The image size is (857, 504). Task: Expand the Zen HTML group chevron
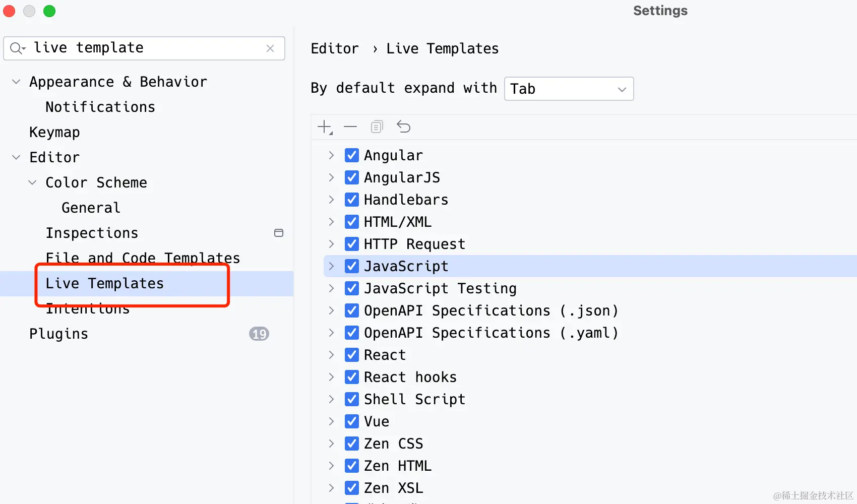331,466
